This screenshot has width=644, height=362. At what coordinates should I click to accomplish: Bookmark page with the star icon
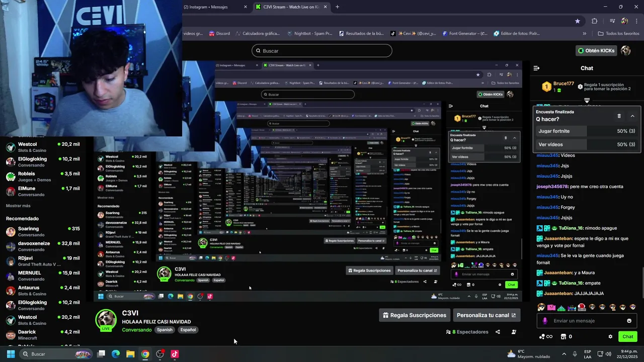[578, 21]
